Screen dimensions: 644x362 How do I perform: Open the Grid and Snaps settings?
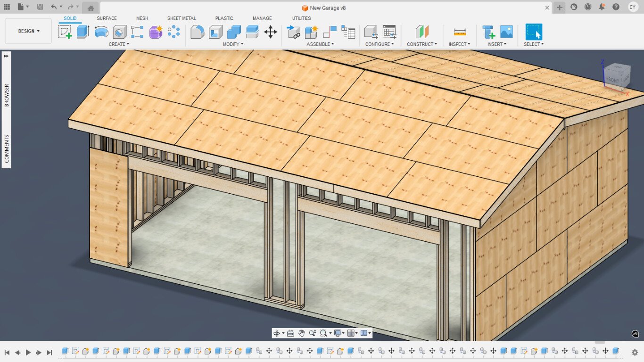click(352, 333)
